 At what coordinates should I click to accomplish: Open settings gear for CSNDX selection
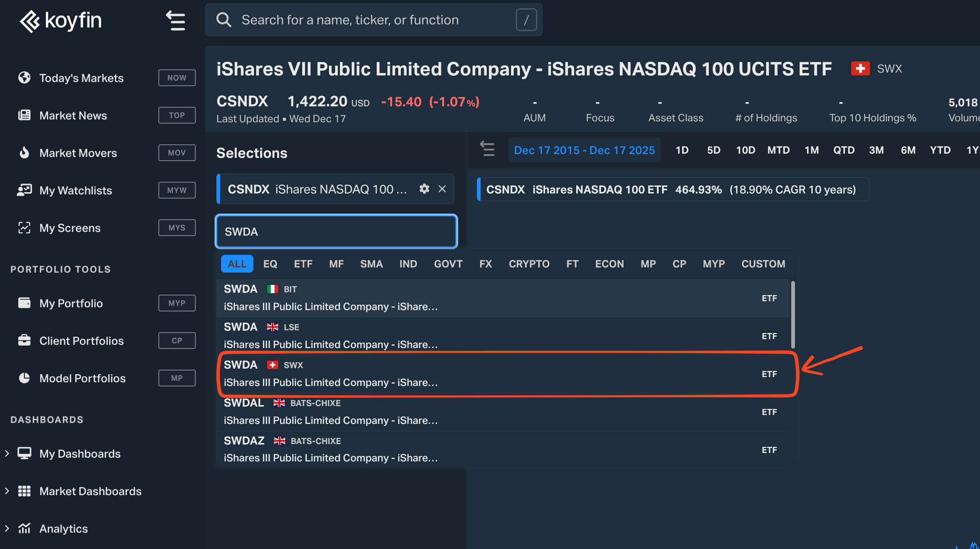pyautogui.click(x=424, y=189)
